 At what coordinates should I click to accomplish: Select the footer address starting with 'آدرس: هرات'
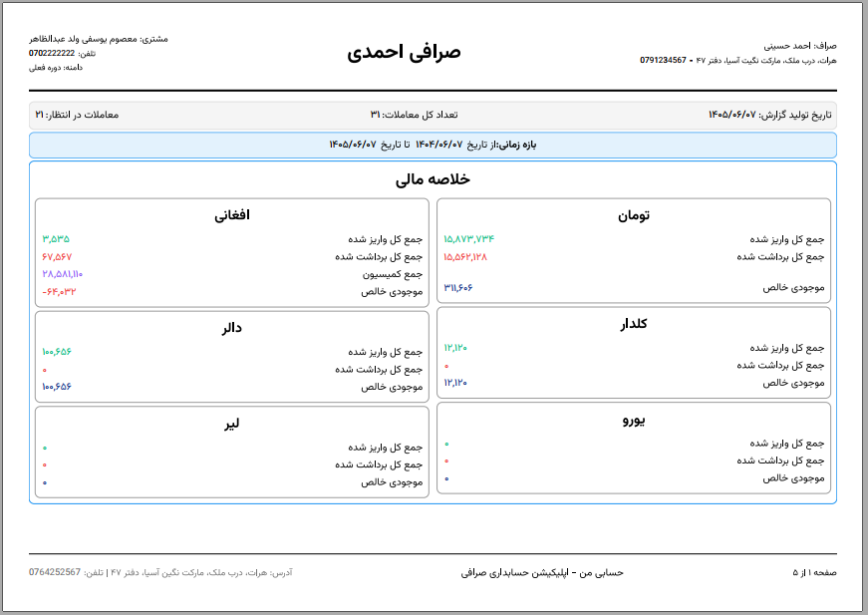201,572
